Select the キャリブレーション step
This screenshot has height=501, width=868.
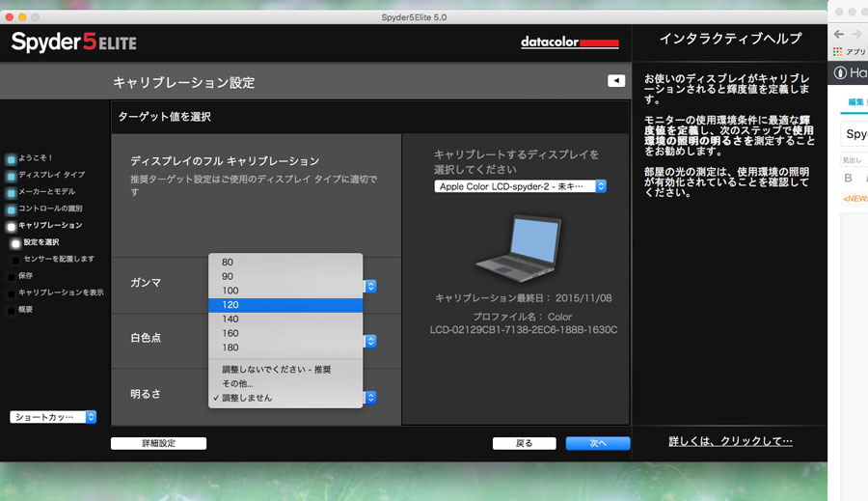tap(50, 225)
